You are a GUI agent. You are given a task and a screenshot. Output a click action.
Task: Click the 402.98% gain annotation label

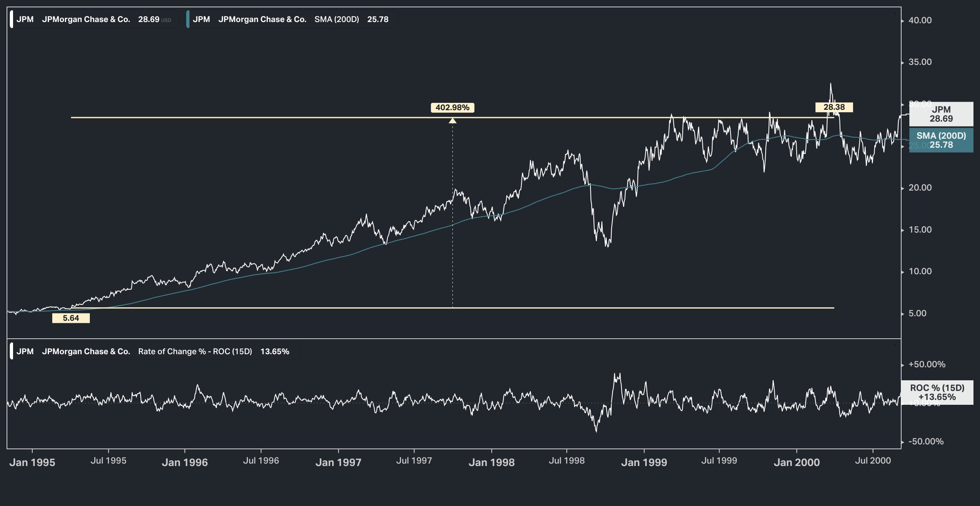tap(452, 108)
